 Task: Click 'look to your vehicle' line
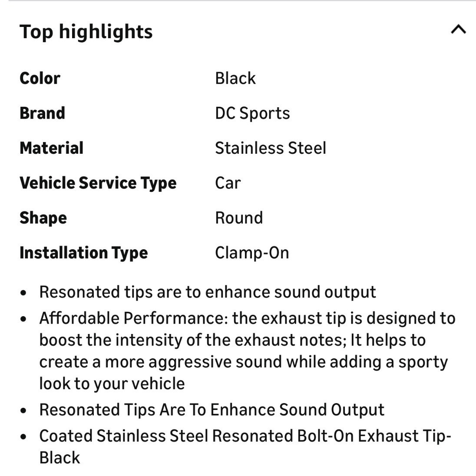pyautogui.click(x=112, y=384)
